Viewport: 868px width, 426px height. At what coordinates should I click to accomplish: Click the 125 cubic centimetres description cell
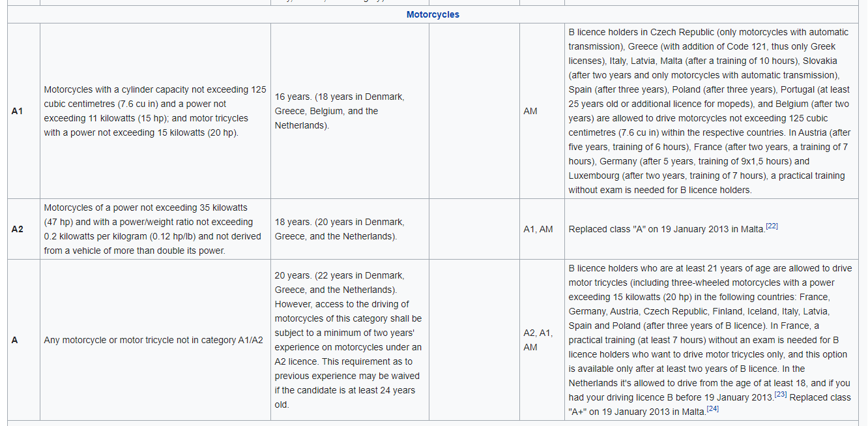click(155, 112)
